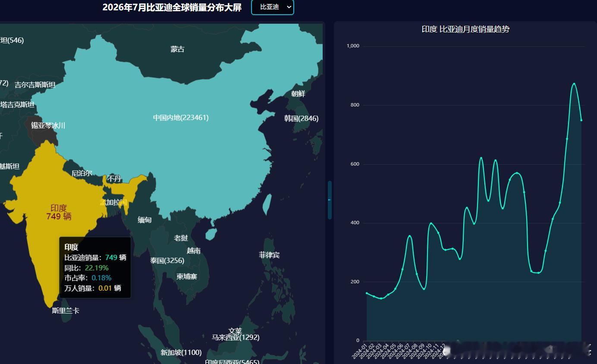Click the dashboard title 2026年7月比亚迪全球销量分布大屏

pos(172,7)
